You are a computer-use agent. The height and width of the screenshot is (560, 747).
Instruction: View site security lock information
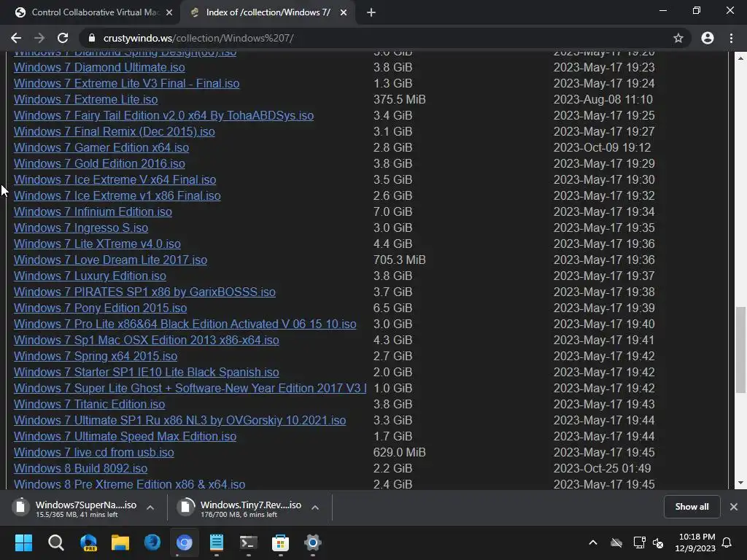pyautogui.click(x=92, y=38)
